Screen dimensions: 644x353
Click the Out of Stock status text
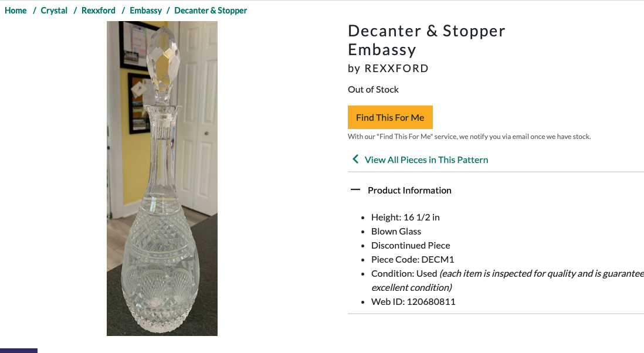click(374, 90)
